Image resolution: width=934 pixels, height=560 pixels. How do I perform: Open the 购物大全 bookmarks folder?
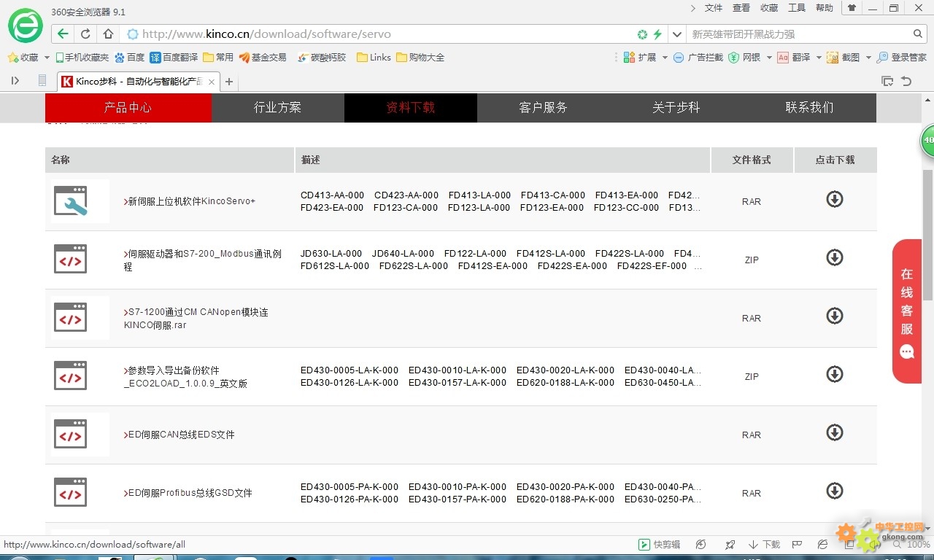tap(420, 57)
